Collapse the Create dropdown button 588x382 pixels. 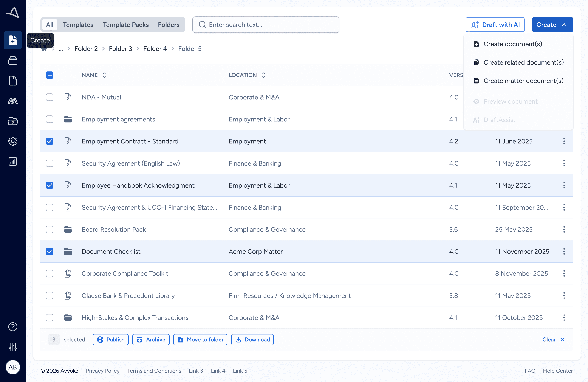(552, 25)
